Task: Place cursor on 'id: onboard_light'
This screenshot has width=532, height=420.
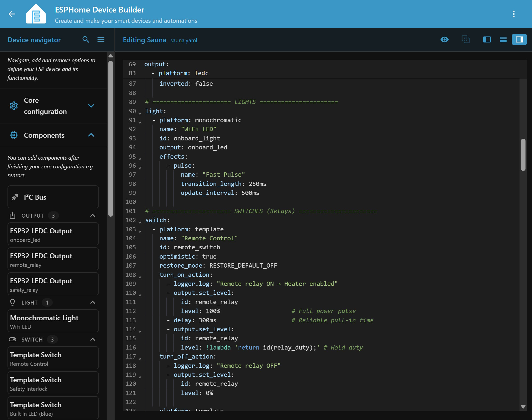Action: (190, 138)
